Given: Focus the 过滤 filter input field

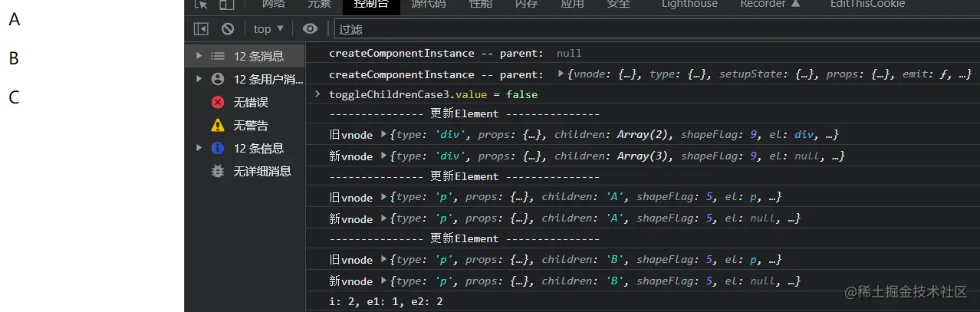Looking at the screenshot, I should [x=656, y=29].
